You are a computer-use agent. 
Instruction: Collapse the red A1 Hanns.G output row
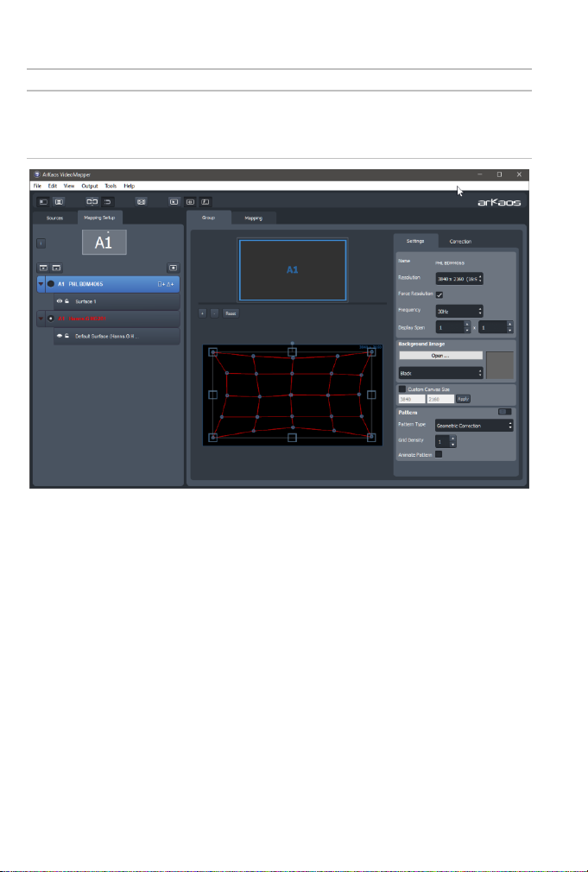(41, 319)
